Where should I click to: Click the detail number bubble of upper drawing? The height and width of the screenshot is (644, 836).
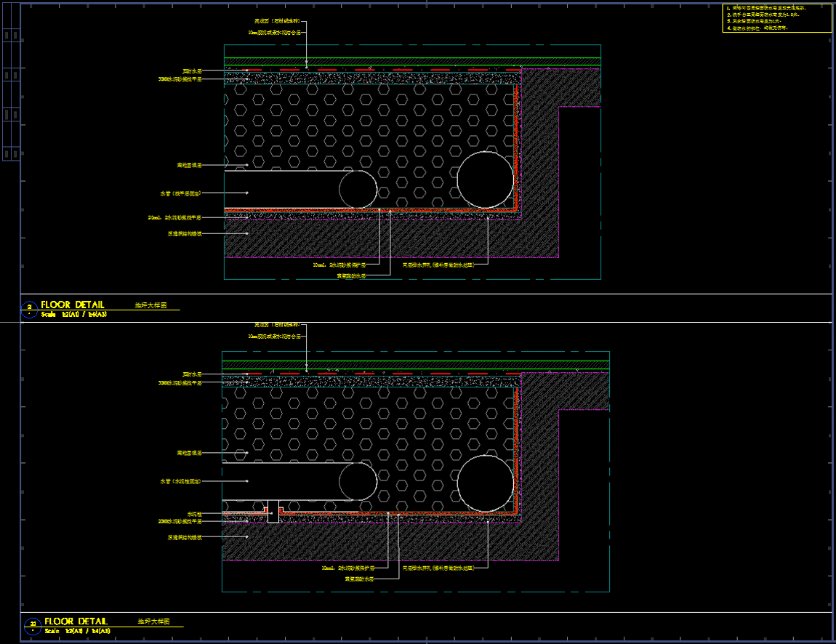[x=30, y=309]
